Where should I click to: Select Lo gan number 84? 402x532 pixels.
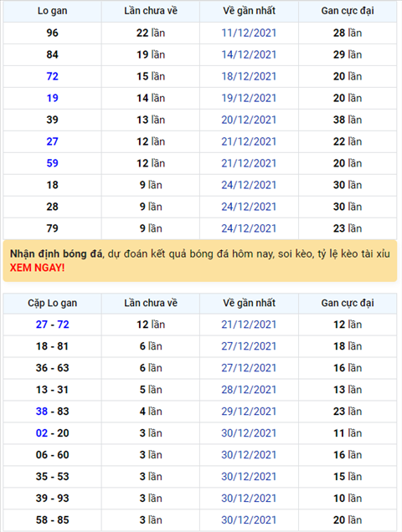click(52, 54)
